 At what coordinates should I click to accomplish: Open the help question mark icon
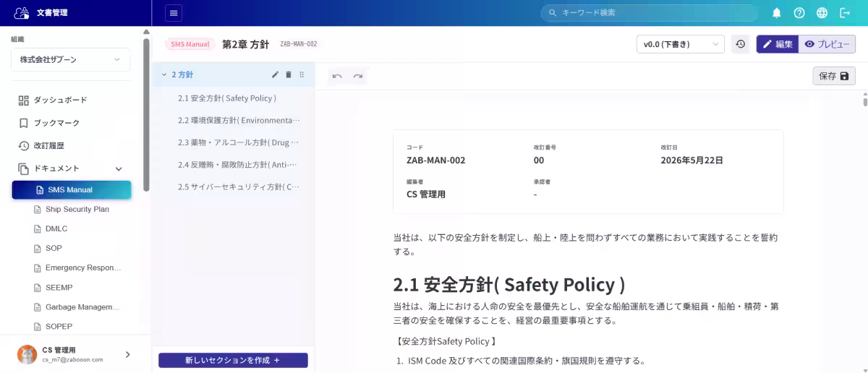[799, 13]
